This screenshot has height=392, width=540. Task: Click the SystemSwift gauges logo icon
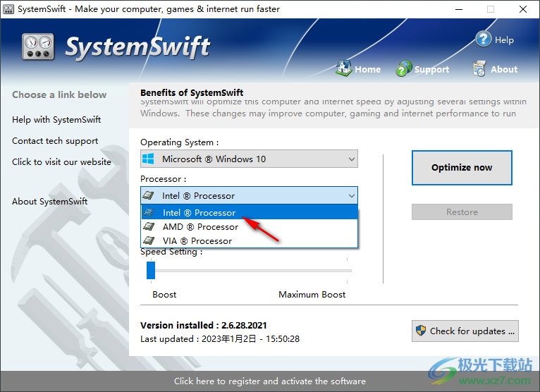coord(38,47)
